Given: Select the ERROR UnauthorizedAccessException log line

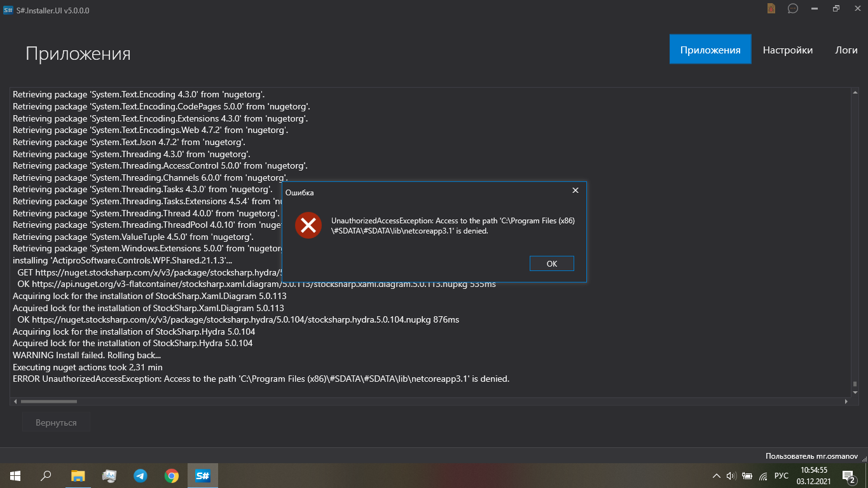Looking at the screenshot, I should pyautogui.click(x=261, y=379).
